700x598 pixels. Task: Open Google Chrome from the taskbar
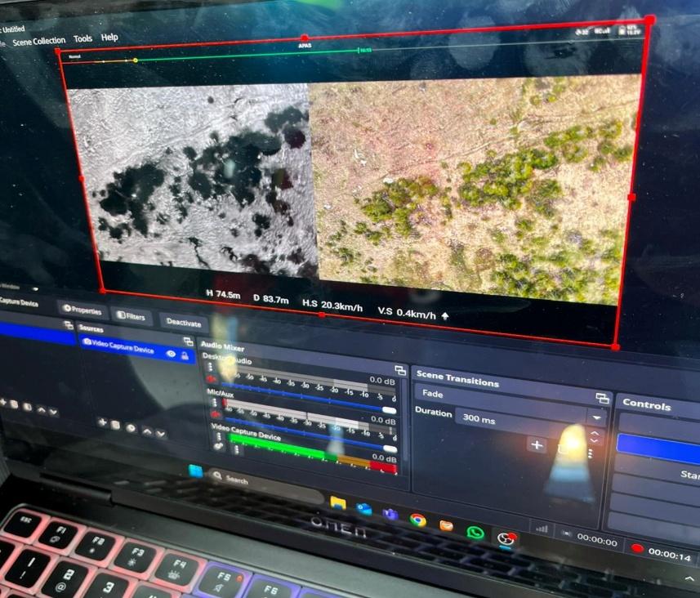[418, 520]
